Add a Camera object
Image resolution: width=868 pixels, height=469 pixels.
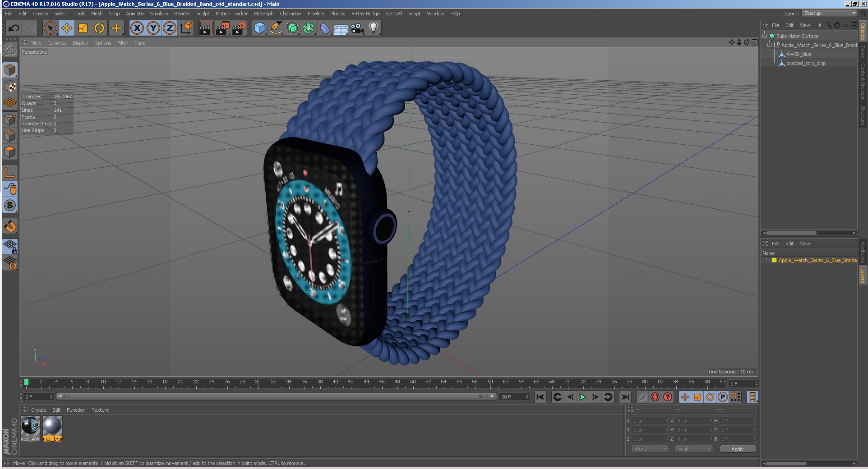click(x=357, y=28)
